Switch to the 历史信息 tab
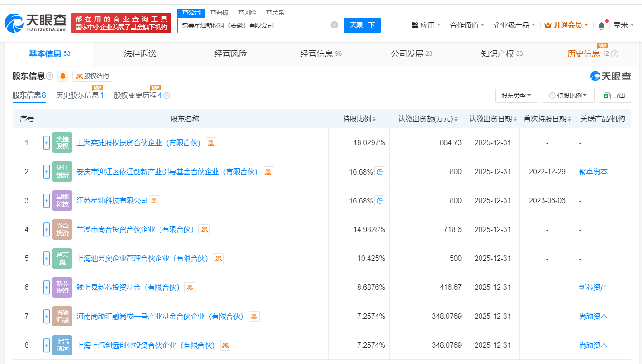The height and width of the screenshot is (364, 642). coord(584,54)
